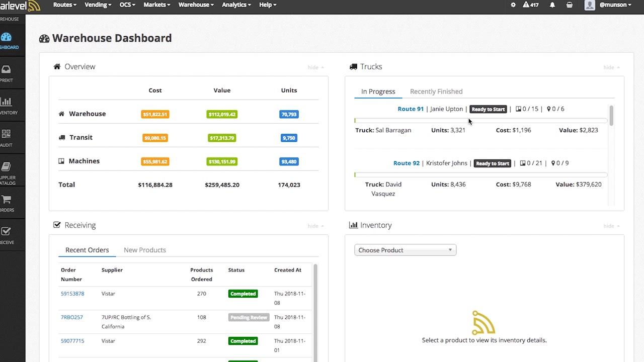Open order number 7RBO257
The width and height of the screenshot is (644, 362).
[72, 317]
